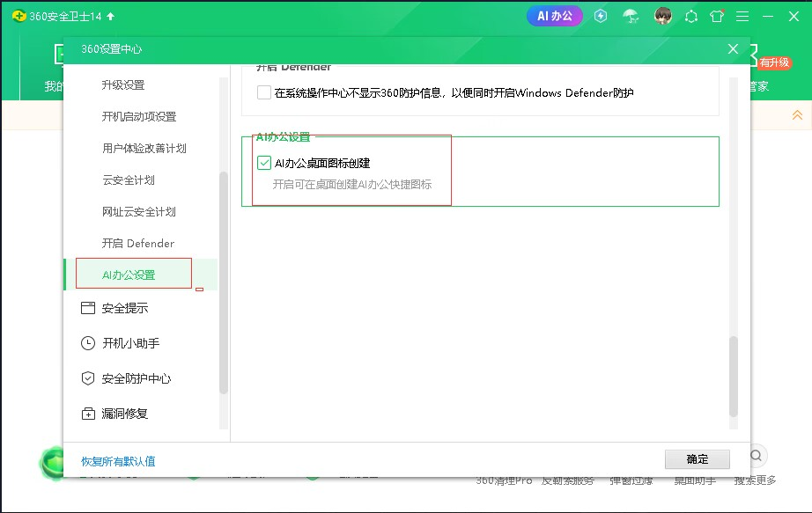Click the AI办公 button in title bar

click(x=555, y=16)
